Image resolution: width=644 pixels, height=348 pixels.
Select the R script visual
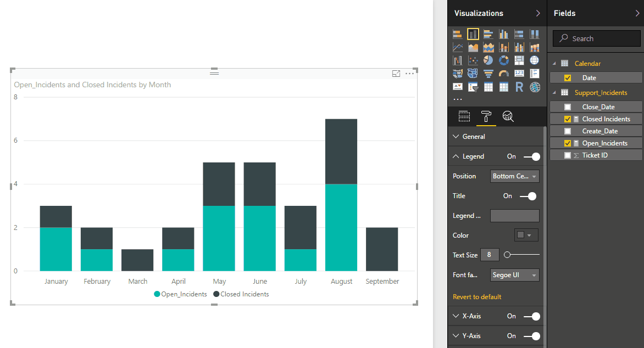point(519,87)
